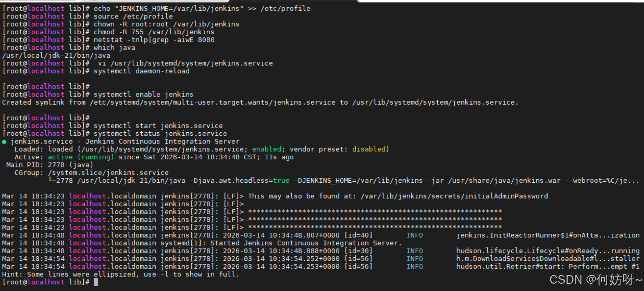Screen dimensions: 644x291
Task: Click the 'source /etc/profile' command
Action: coord(133,16)
